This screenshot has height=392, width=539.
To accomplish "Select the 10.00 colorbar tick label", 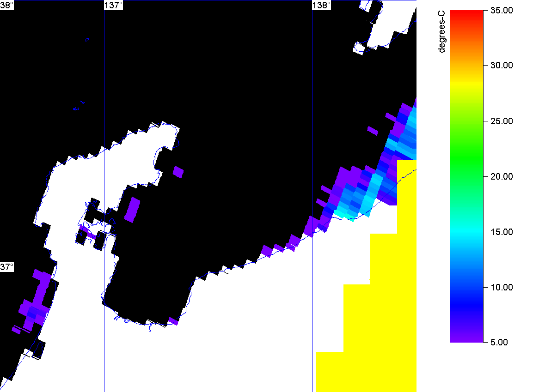I will tap(502, 287).
